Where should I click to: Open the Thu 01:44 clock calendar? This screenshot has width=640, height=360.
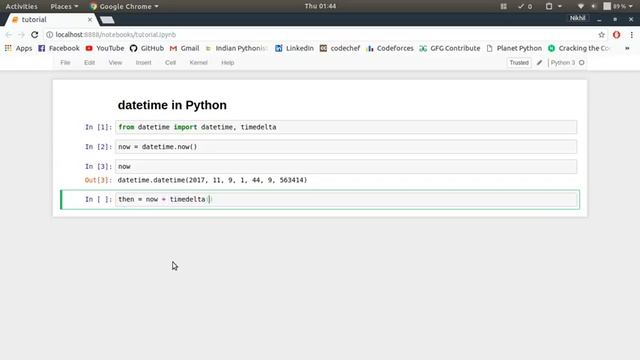(320, 6)
